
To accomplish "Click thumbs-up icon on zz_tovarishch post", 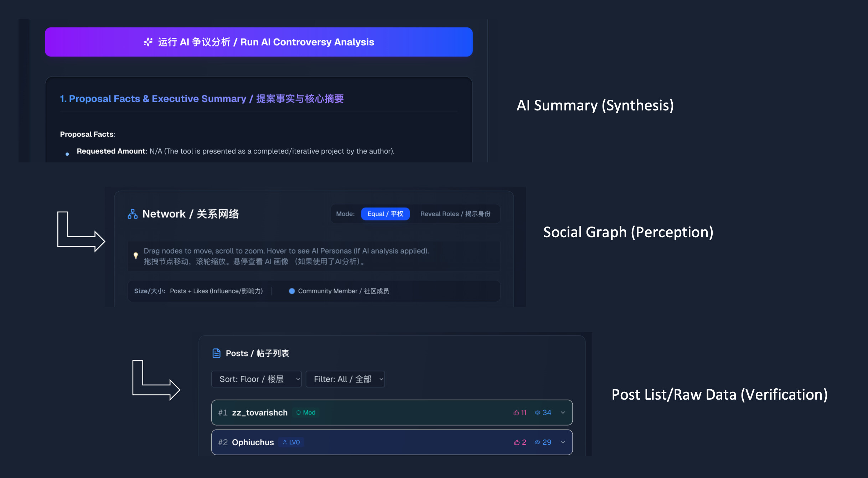I will coord(516,413).
